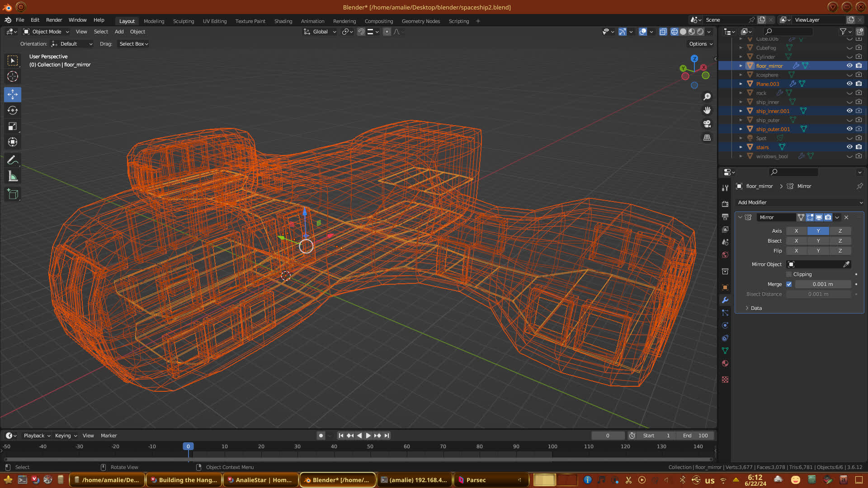Image resolution: width=868 pixels, height=488 pixels.
Task: Choose the Add Cube tool
Action: point(13,194)
